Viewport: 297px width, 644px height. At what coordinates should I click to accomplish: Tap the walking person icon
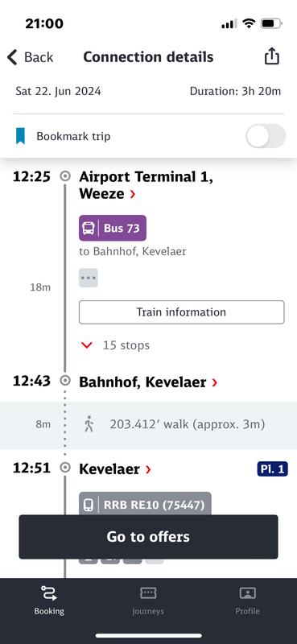(x=89, y=424)
